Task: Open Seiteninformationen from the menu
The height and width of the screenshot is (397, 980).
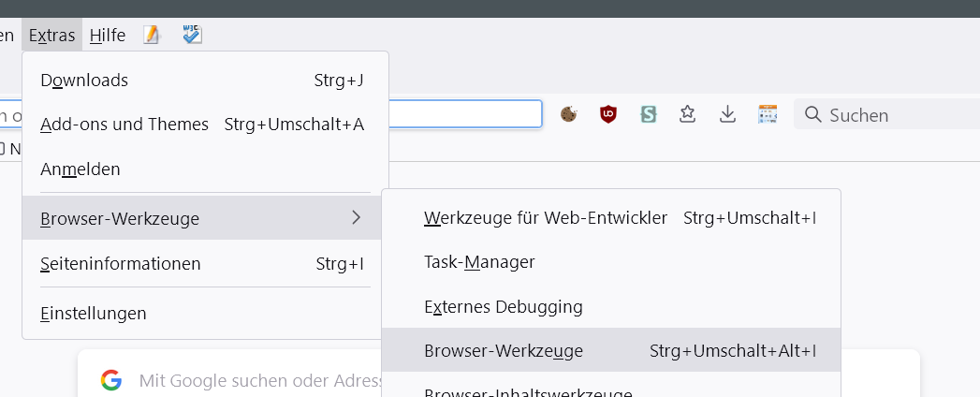Action: pyautogui.click(x=121, y=264)
